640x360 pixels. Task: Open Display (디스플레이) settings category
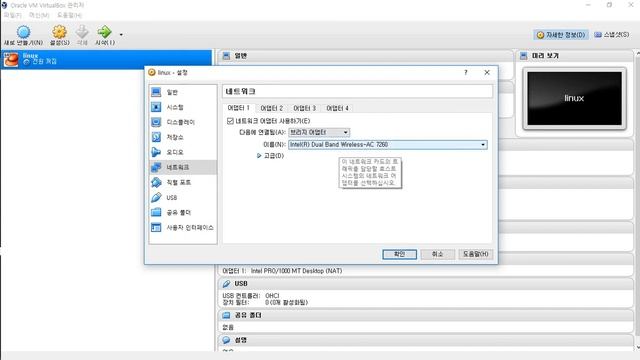[x=183, y=122]
